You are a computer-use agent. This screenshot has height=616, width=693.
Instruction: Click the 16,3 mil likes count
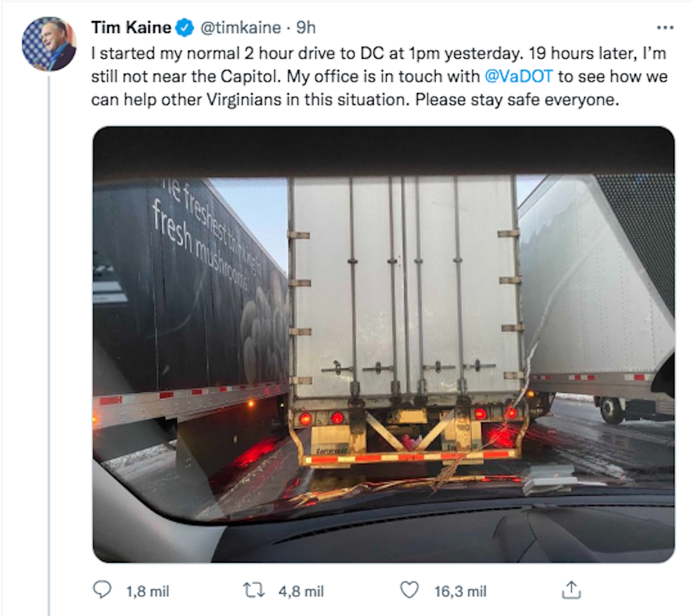(x=460, y=591)
